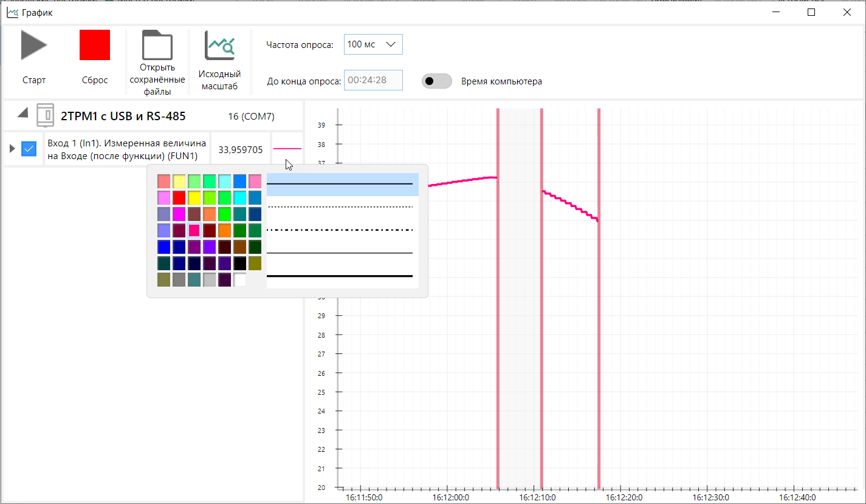
Task: Choose the thick bold line style
Action: pyautogui.click(x=343, y=276)
